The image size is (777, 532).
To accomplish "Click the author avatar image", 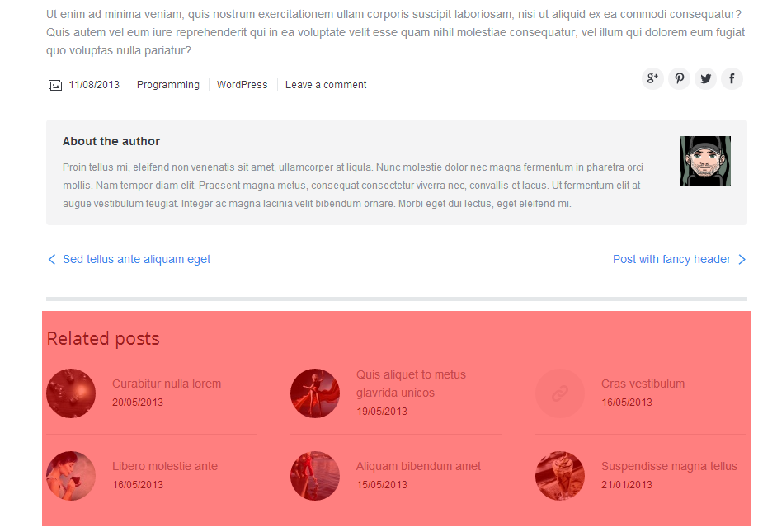I will 705,161.
